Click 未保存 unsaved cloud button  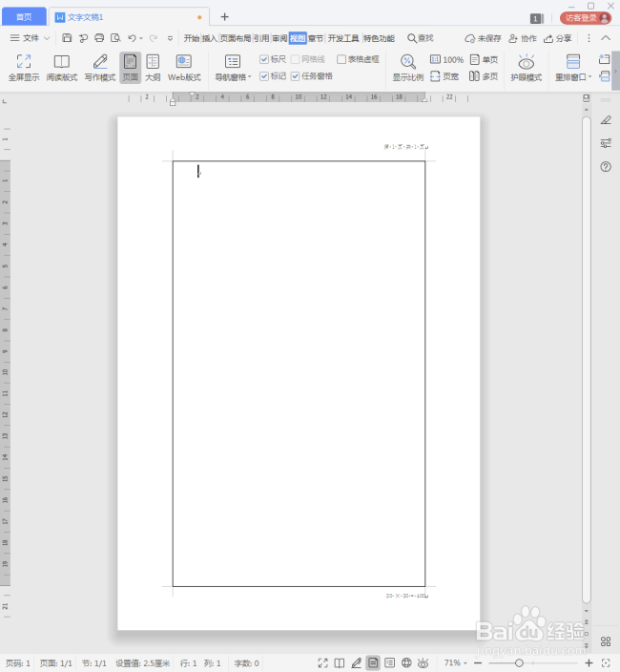click(483, 38)
